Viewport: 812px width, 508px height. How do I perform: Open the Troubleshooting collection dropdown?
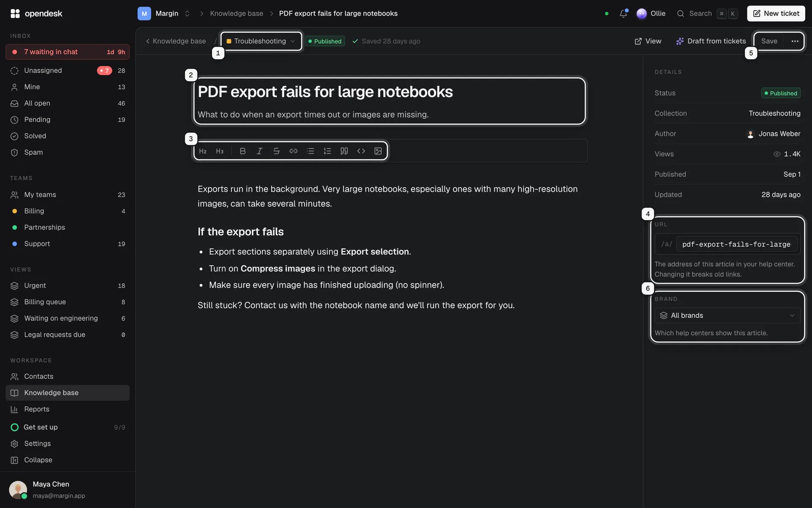[261, 41]
